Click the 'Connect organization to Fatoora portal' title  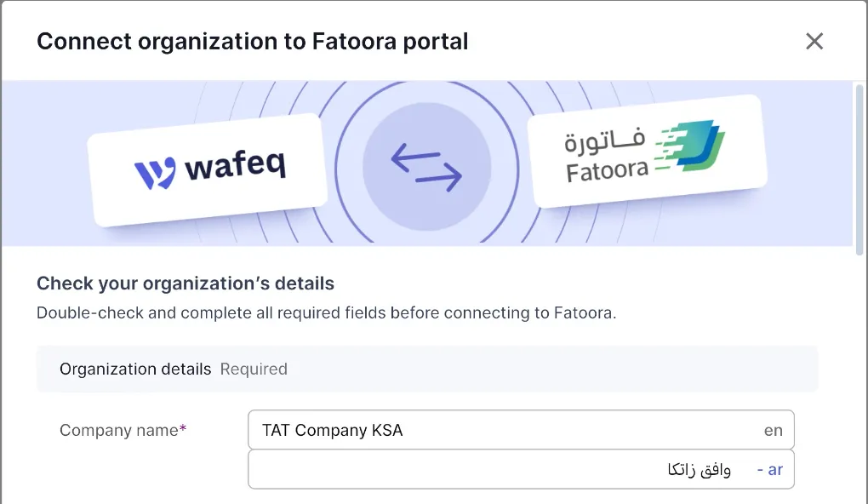(252, 41)
